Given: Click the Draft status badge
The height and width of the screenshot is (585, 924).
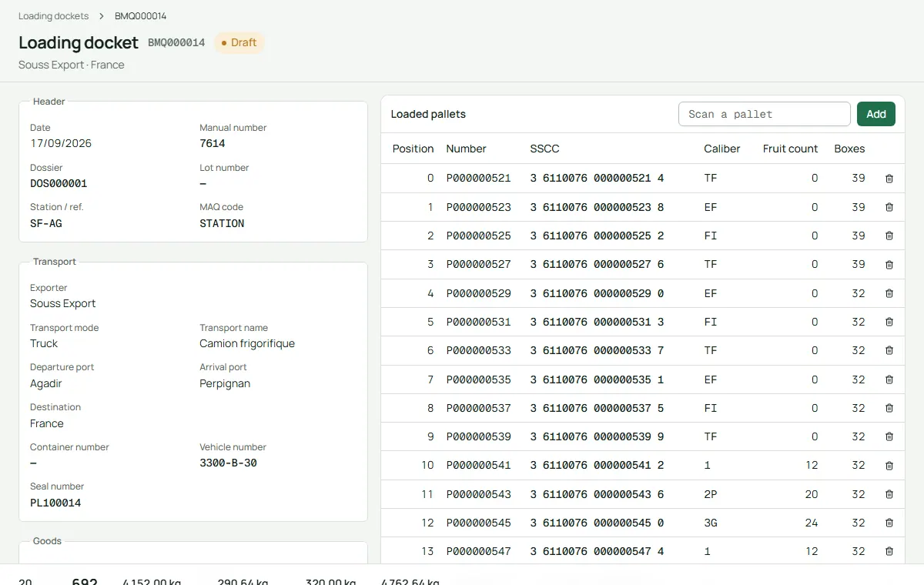Looking at the screenshot, I should [239, 42].
